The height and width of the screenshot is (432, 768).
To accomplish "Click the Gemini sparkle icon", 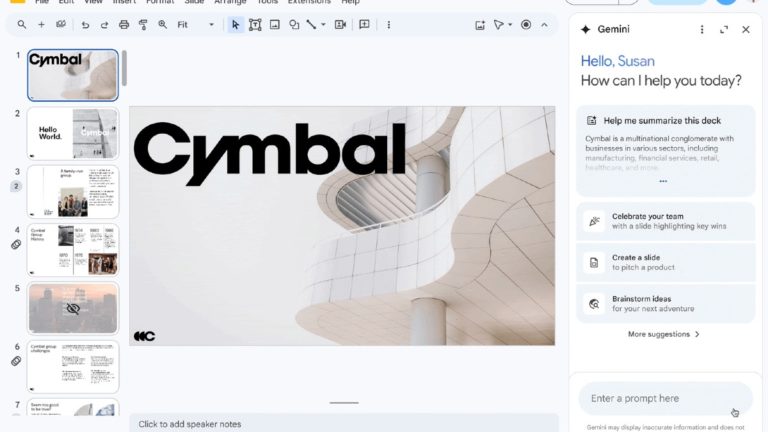I will pos(585,29).
